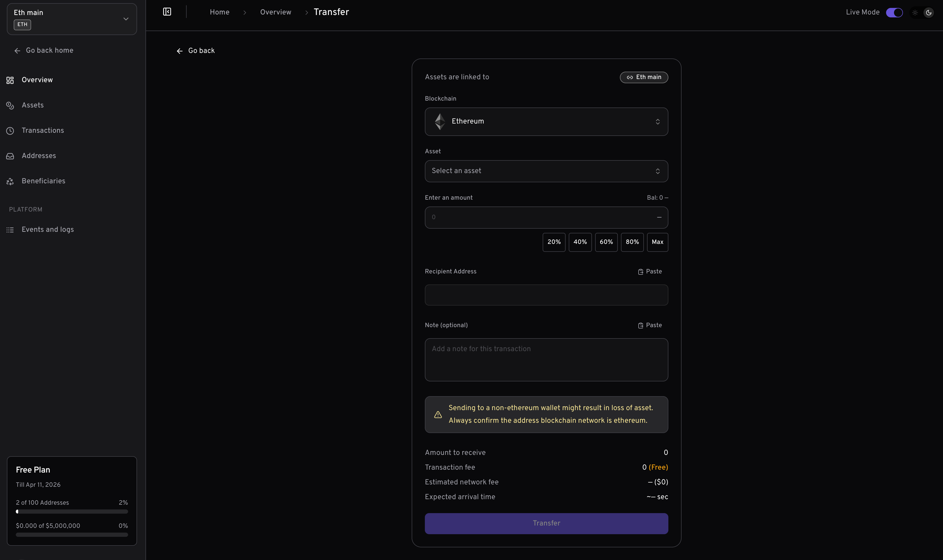The image size is (943, 560).
Task: Click the Transfer button
Action: pyautogui.click(x=546, y=523)
